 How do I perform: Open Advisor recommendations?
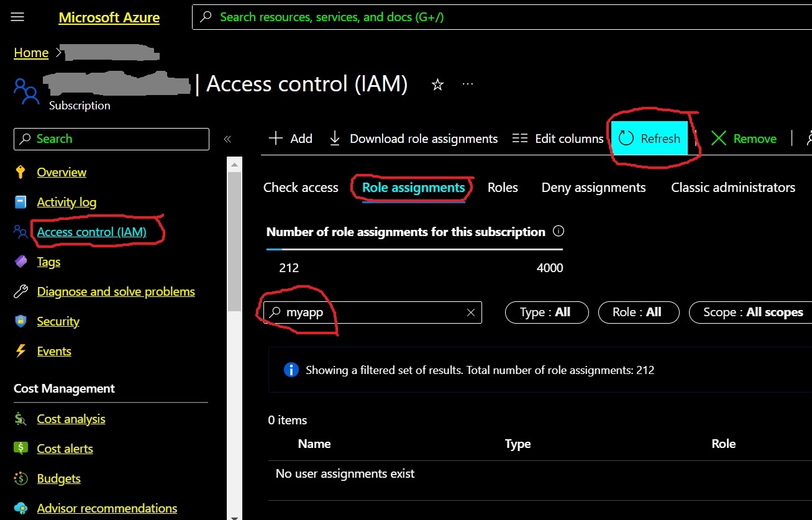coord(107,508)
